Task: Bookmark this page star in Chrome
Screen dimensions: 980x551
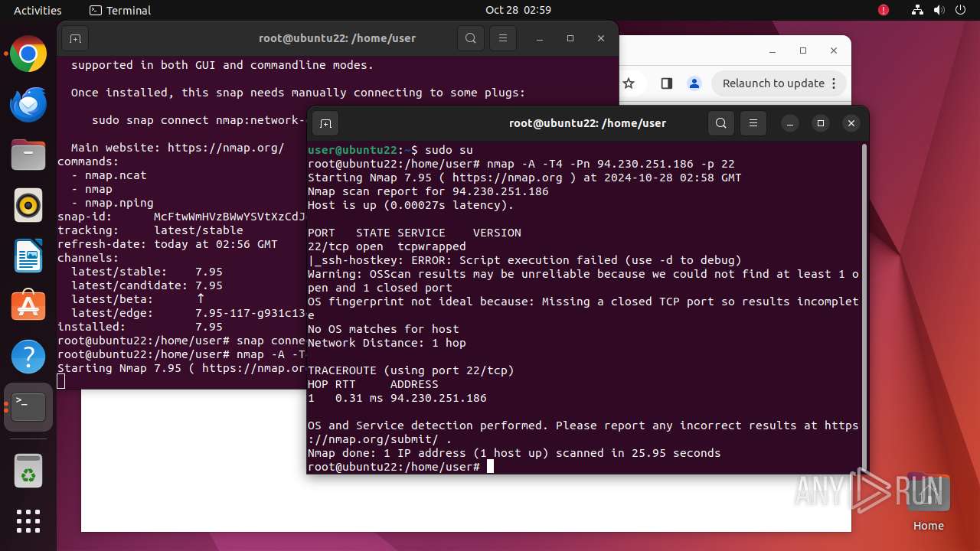Action: pos(629,83)
